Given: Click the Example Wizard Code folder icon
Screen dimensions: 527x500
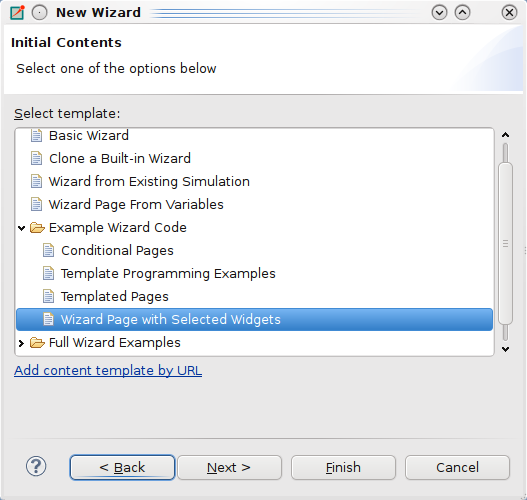Looking at the screenshot, I should point(37,227).
